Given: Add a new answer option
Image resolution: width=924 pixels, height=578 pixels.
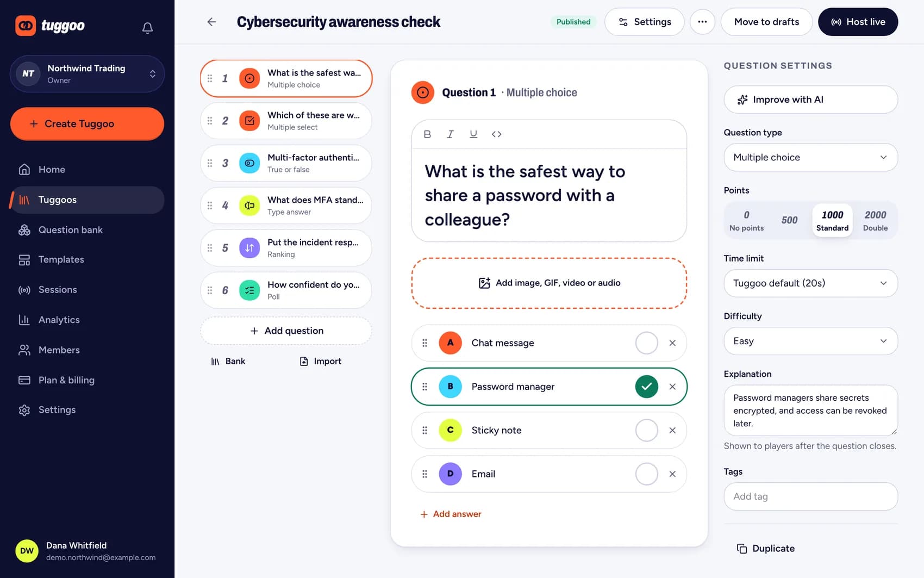Looking at the screenshot, I should pos(451,514).
